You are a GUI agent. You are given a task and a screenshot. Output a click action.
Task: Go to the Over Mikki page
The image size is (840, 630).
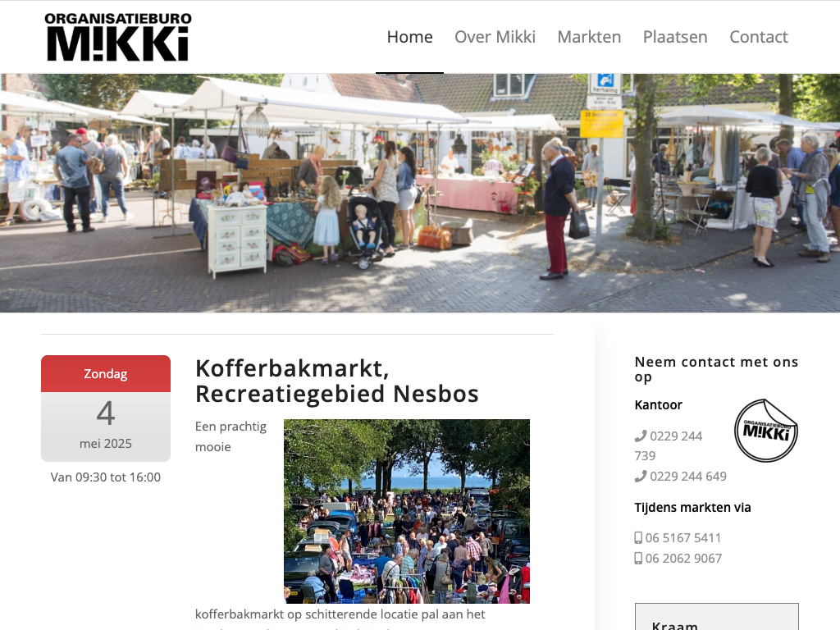[495, 37]
